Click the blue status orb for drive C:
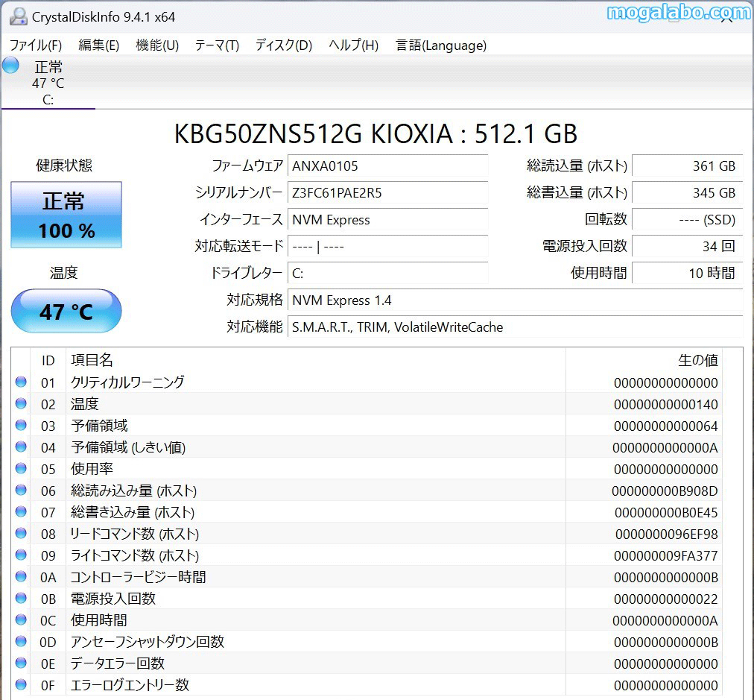 (x=10, y=65)
